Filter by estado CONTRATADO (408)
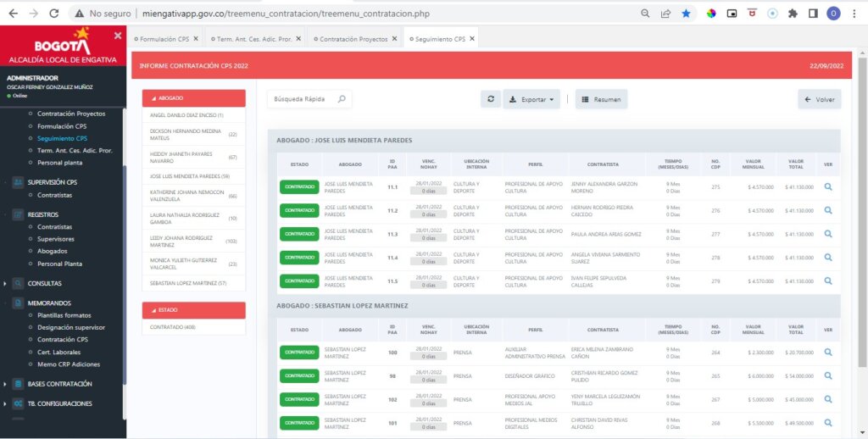868x439 pixels. click(194, 327)
